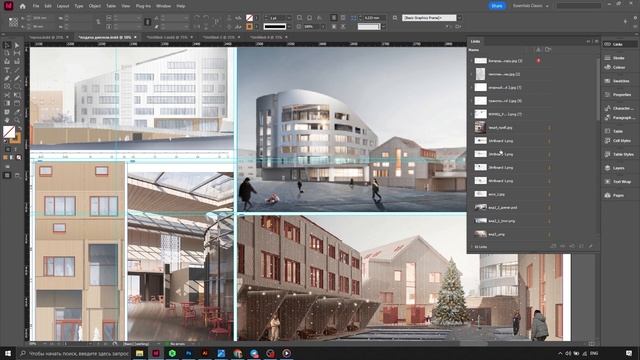Toggle constrain proportions for scaling
The width and height of the screenshot is (640, 360).
(148, 22)
